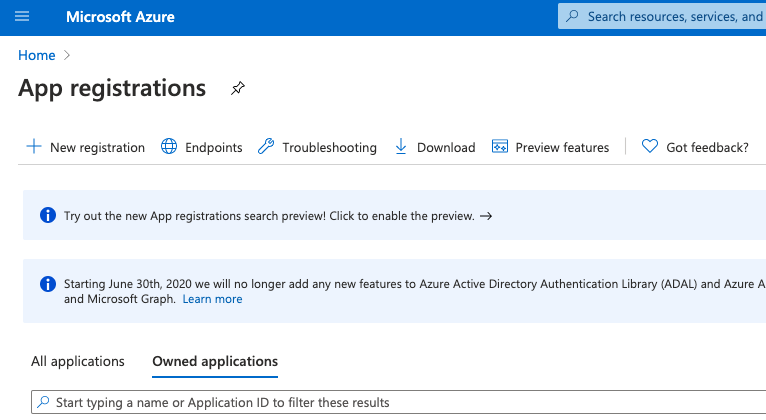Screen dimensions: 766x420
Task: Open the Learn more link
Action: (x=213, y=299)
